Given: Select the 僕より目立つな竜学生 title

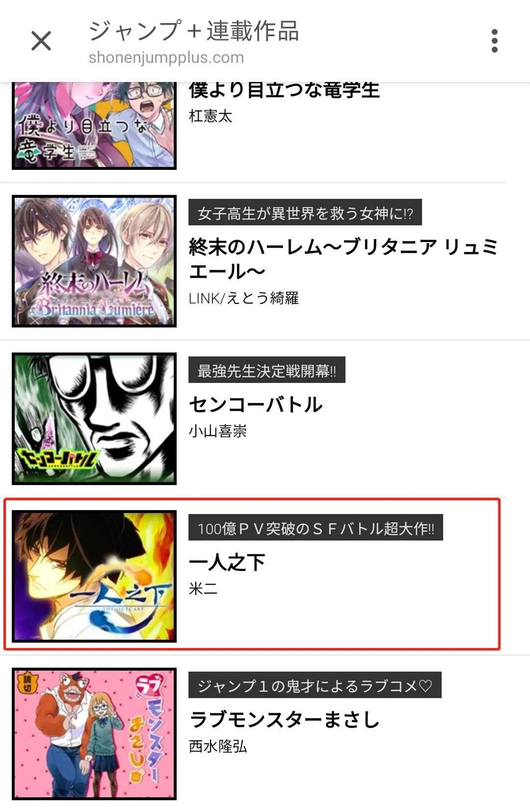Looking at the screenshot, I should click(284, 90).
